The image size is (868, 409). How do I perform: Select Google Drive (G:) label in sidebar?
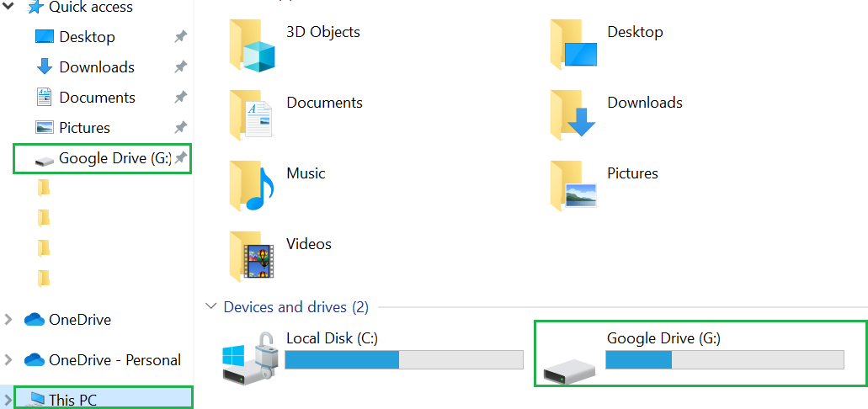[115, 158]
